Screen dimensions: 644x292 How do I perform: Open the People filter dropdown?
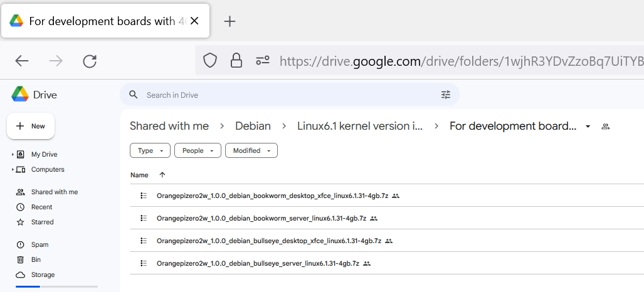pos(198,151)
